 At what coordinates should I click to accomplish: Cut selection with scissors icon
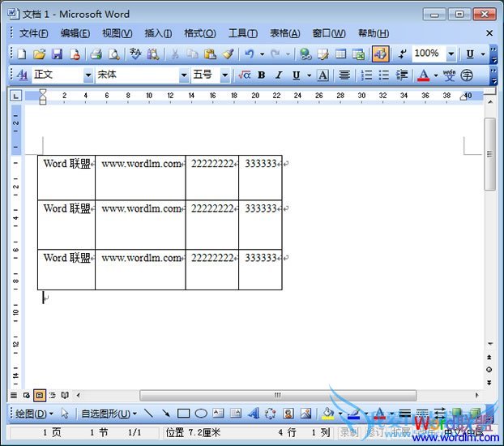(x=175, y=54)
